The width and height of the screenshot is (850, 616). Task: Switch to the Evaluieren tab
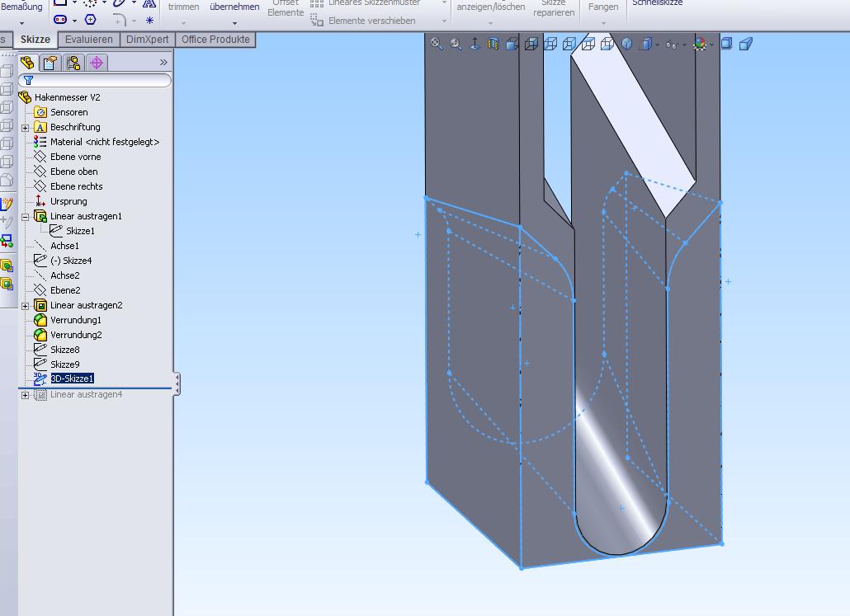click(89, 40)
